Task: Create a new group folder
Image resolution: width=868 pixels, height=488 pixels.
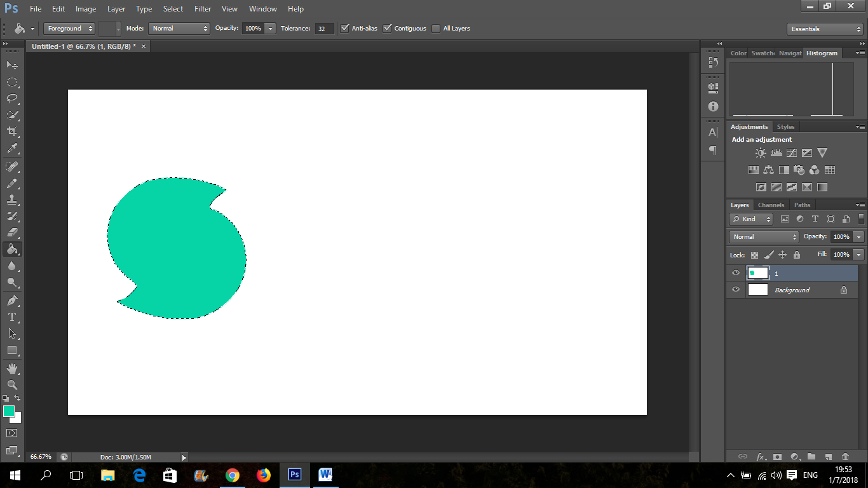Action: click(811, 456)
